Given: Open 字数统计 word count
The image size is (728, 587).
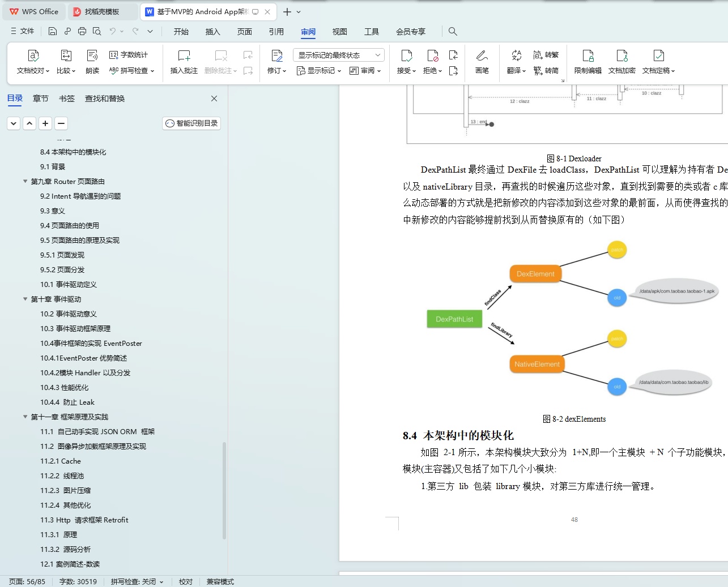Looking at the screenshot, I should (x=129, y=55).
